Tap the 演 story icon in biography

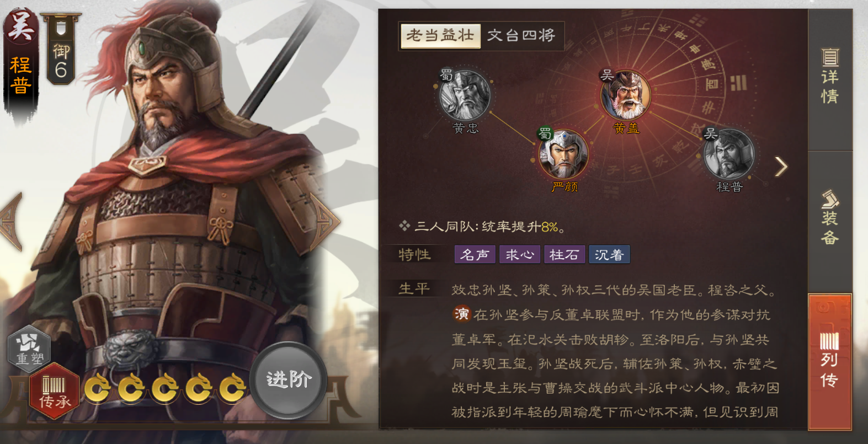[x=461, y=314]
